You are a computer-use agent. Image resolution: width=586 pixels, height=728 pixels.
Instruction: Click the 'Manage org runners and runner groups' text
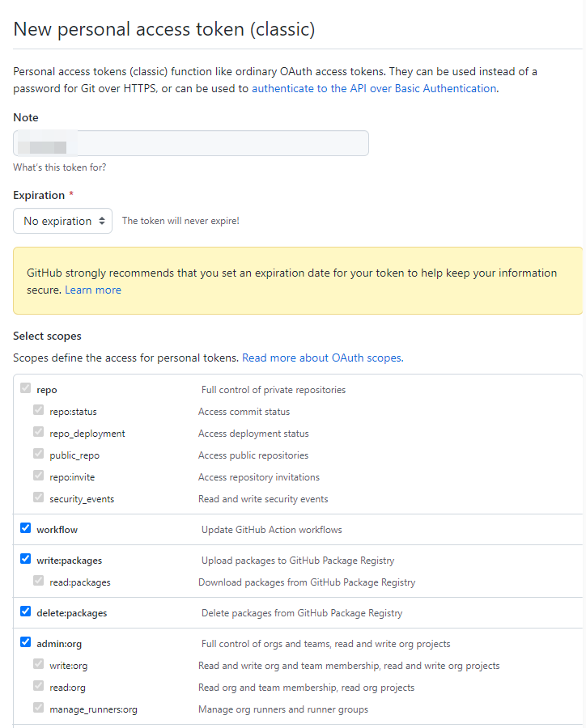tap(283, 709)
